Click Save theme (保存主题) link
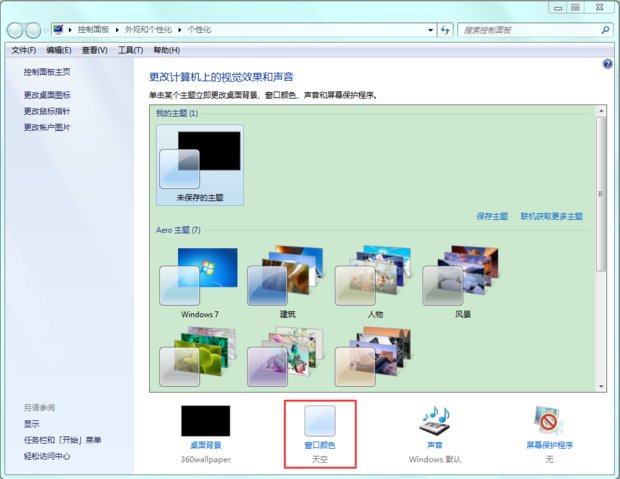Image resolution: width=620 pixels, height=479 pixels. pos(492,216)
